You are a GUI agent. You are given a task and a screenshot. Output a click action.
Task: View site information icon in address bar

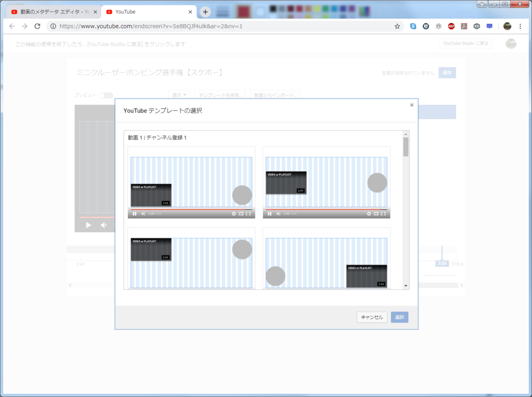pyautogui.click(x=53, y=26)
